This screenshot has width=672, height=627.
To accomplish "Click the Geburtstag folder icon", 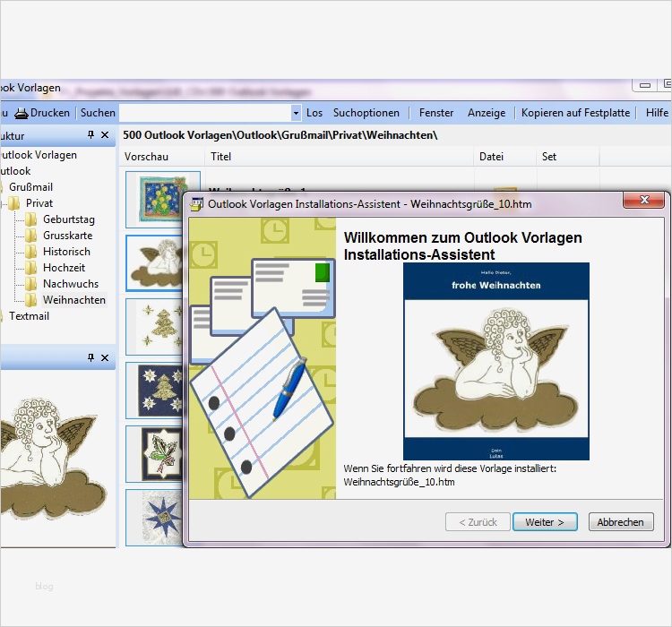I will [x=30, y=219].
